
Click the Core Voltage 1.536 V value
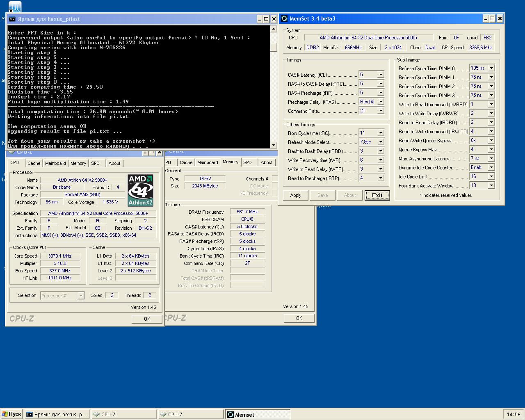pos(111,202)
